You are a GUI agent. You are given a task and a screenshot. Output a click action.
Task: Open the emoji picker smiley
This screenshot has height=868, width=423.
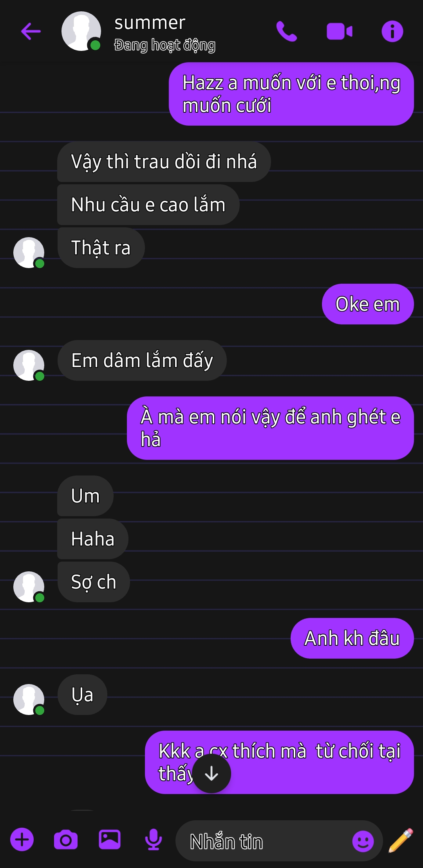click(x=363, y=841)
